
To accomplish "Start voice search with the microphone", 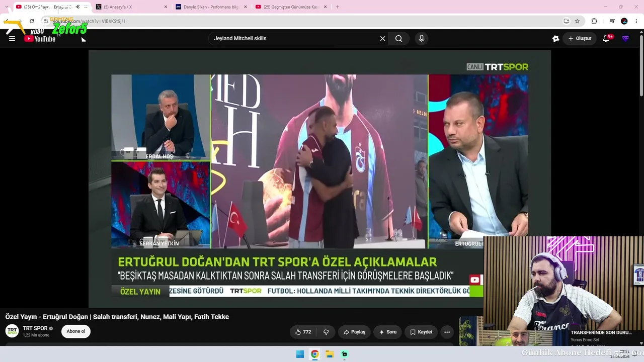I will click(422, 39).
